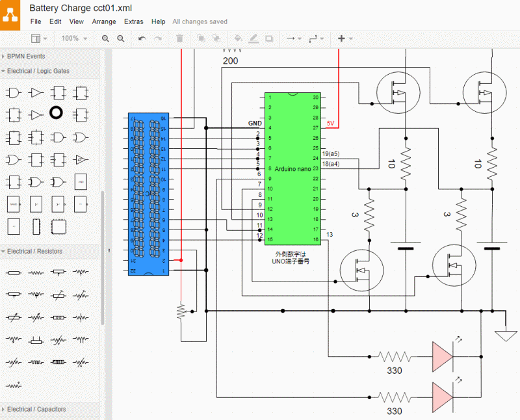Click the fill color bucket icon

click(x=238, y=39)
